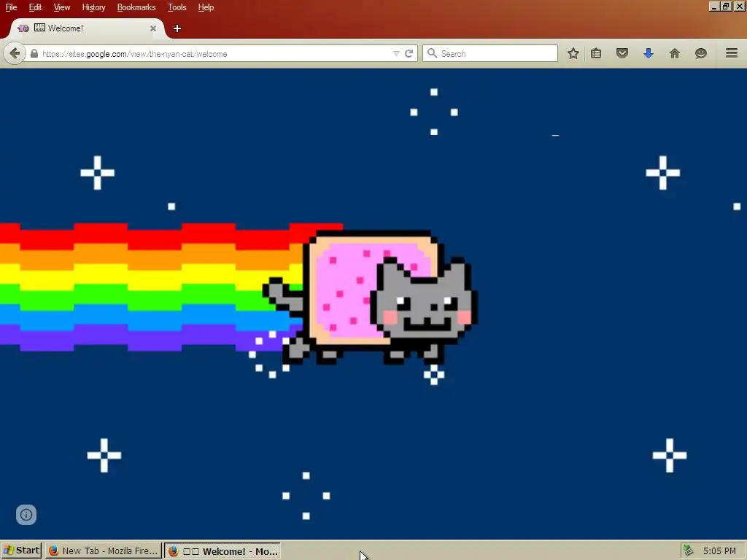Minimize the Firefox window

(x=713, y=7)
